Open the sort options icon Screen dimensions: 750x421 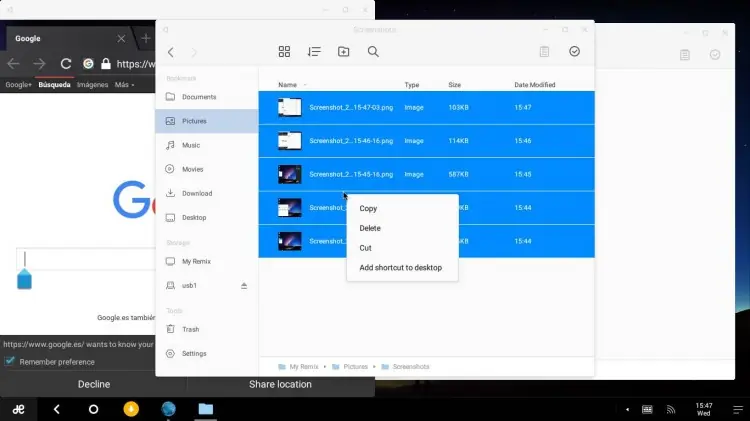[x=314, y=51]
